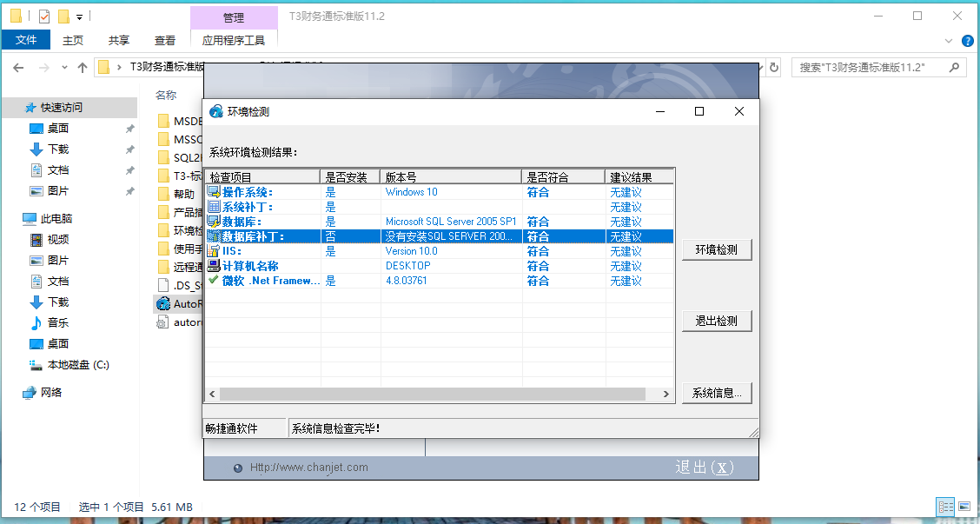This screenshot has width=980, height=524.
Task: Go forward in Explorer navigation
Action: 43,68
